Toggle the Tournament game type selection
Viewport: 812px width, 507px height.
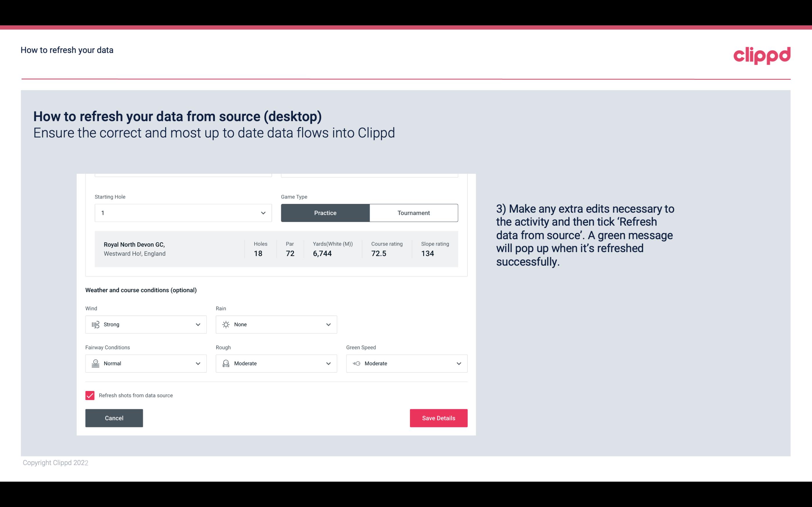413,213
